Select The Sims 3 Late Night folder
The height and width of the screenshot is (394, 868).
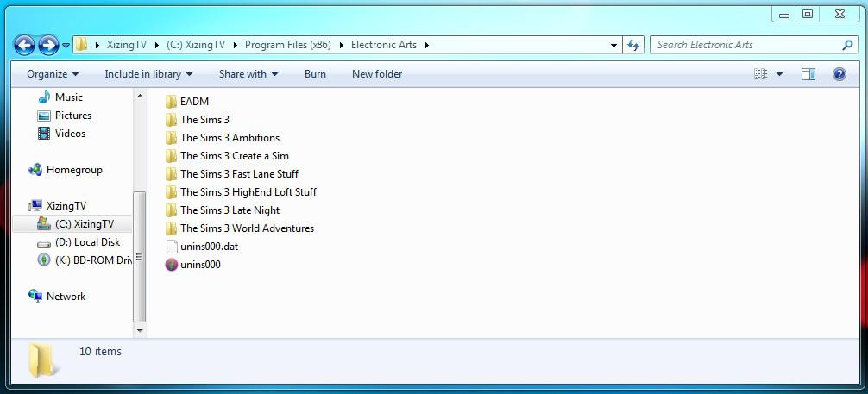tap(230, 210)
